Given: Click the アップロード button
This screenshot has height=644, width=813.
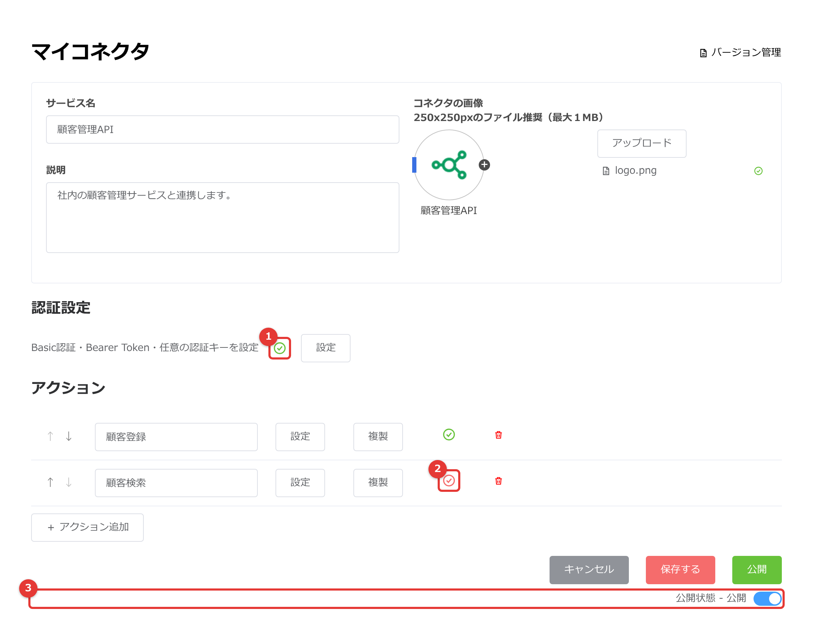Looking at the screenshot, I should point(641,143).
